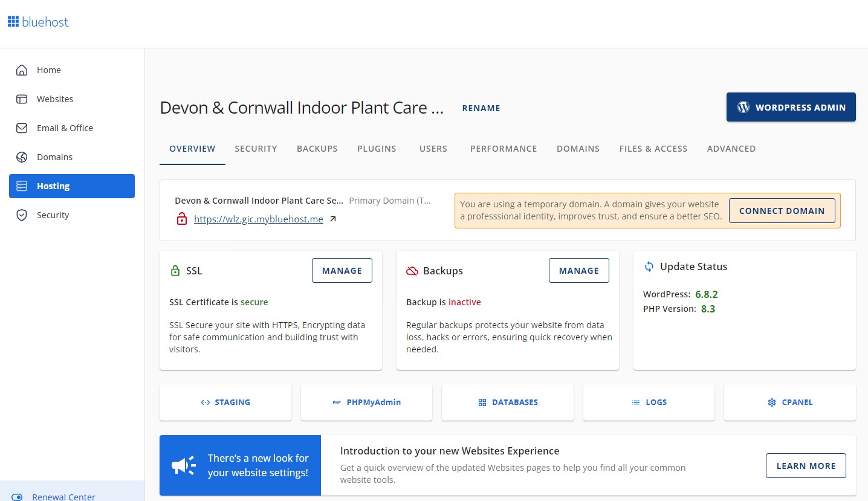Click 'Introduction to your new Websites Experience' heading
The width and height of the screenshot is (868, 501).
(450, 451)
